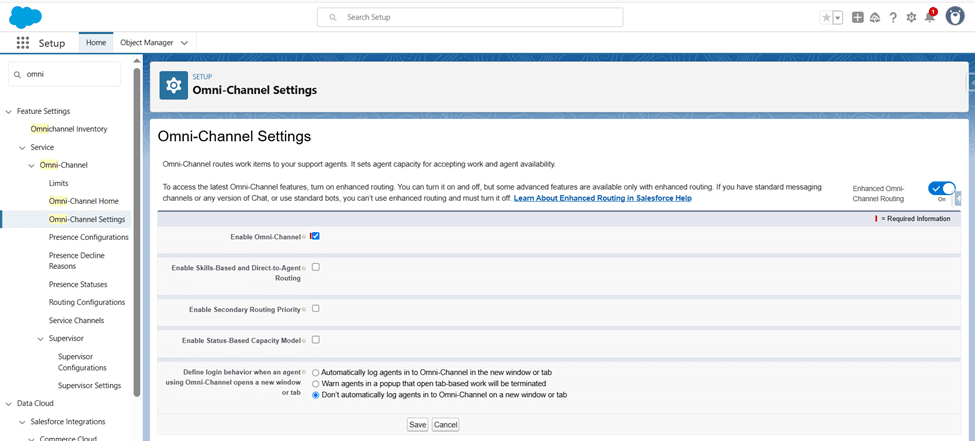975x441 pixels.
Task: Click the Cancel button
Action: coord(446,425)
